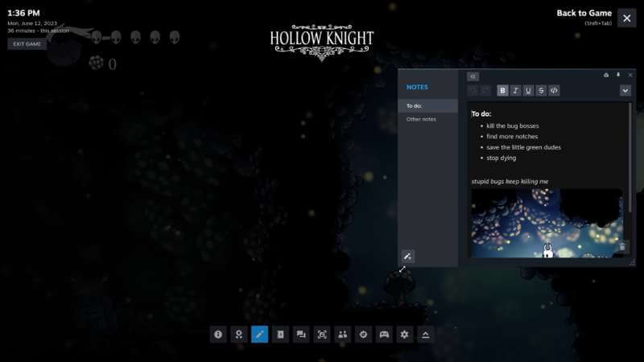Click the Notes pencil icon in toolbar
The image size is (644, 362).
point(259,335)
